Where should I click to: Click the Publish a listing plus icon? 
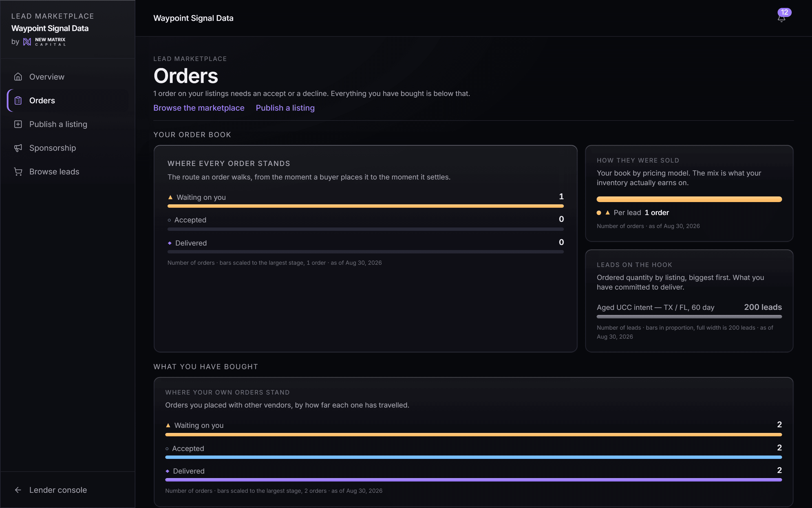pyautogui.click(x=18, y=124)
